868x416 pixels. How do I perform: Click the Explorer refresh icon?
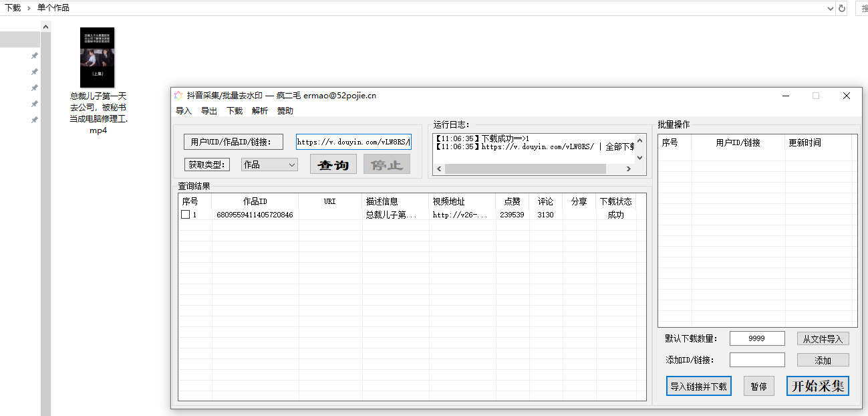tap(842, 9)
